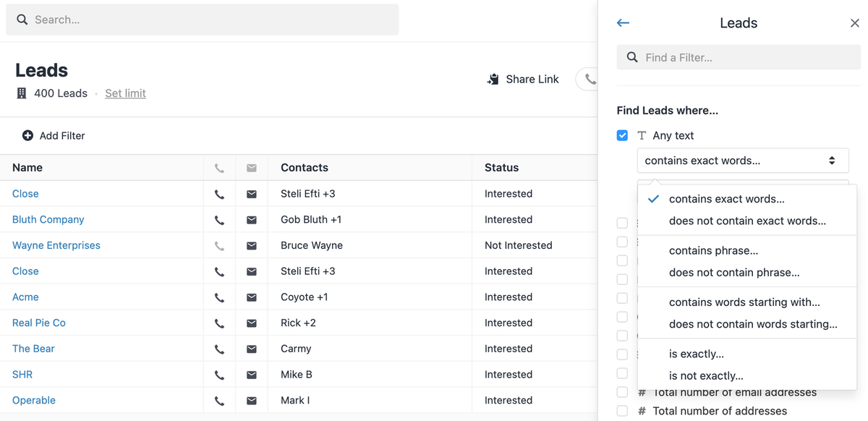
Task: Open the Real Pie Co lead
Action: [39, 323]
